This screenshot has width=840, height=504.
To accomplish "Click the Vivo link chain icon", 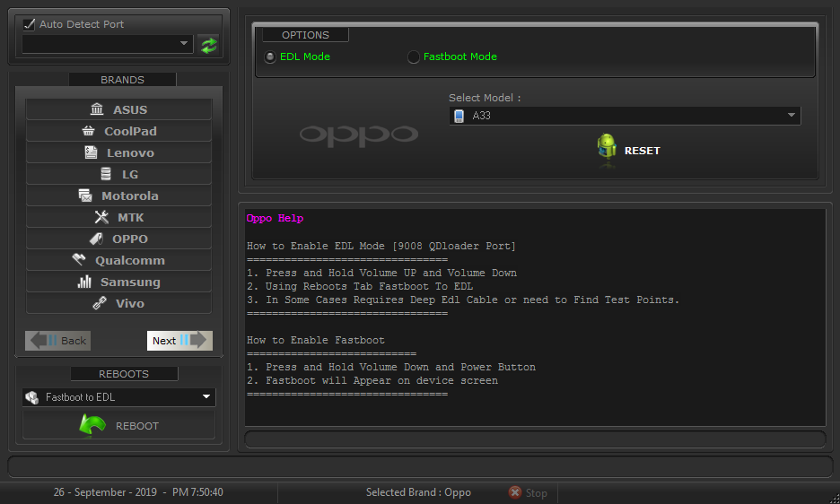I will point(100,303).
